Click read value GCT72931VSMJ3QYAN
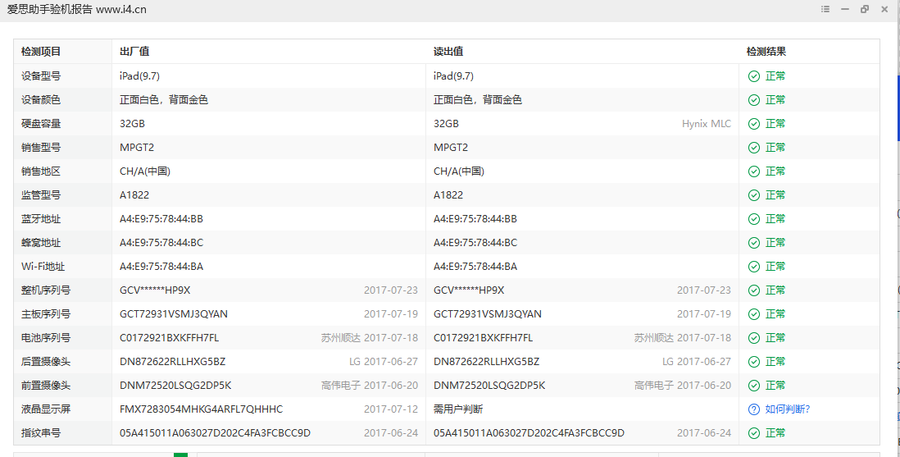 [x=487, y=314]
